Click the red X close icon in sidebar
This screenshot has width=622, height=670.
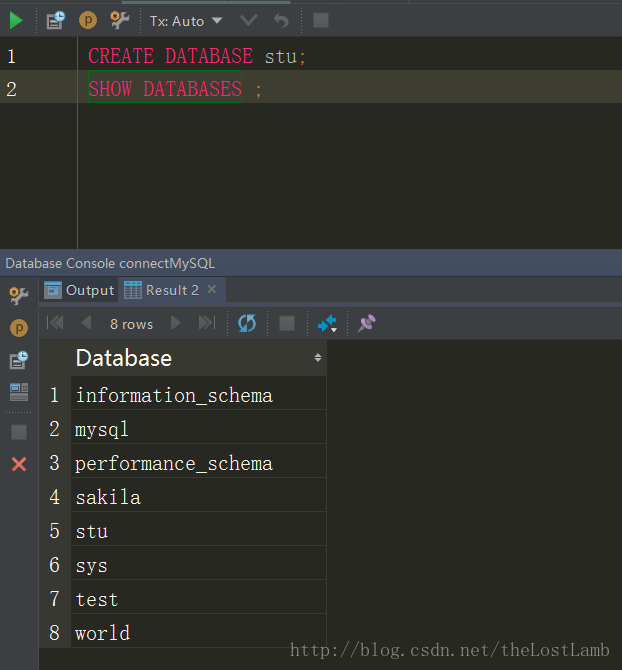point(19,464)
